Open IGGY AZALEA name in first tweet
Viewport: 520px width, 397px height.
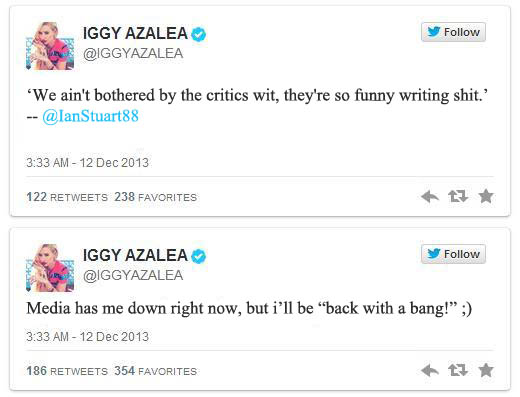(135, 33)
